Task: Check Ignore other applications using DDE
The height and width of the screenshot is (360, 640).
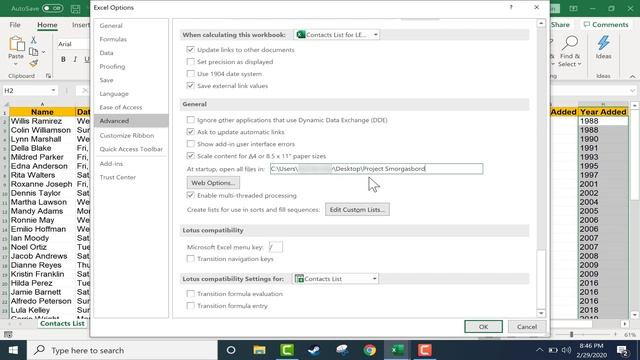Action: [190, 120]
